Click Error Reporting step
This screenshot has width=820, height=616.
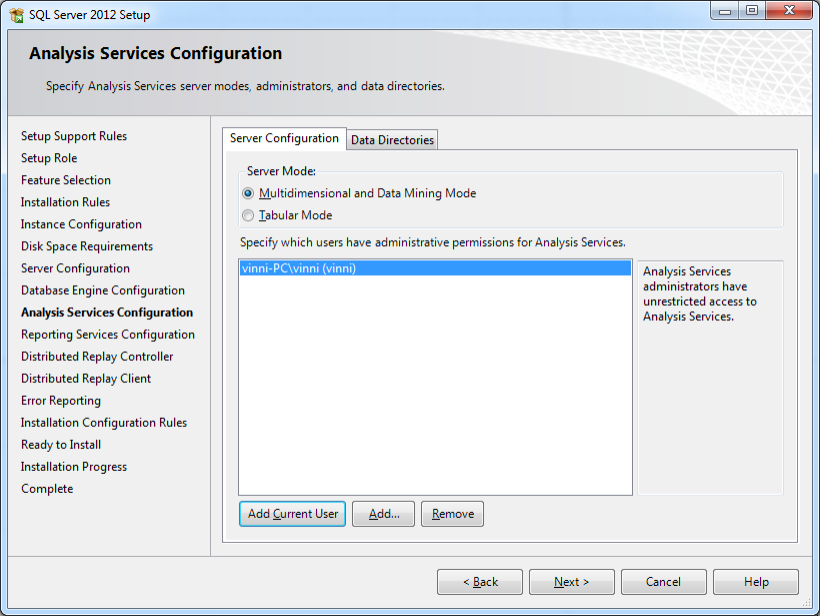tap(61, 401)
